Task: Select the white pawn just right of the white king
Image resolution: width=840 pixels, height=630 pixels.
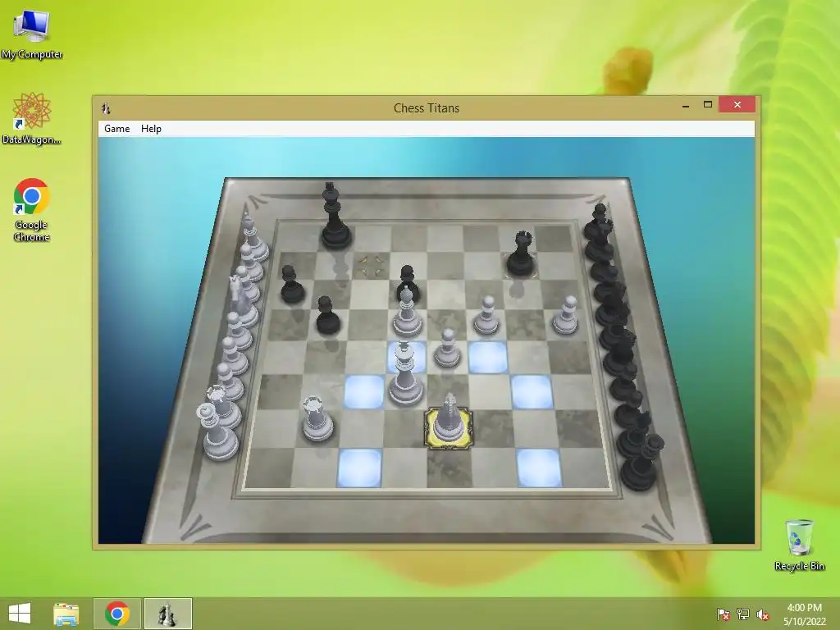Action: pos(447,348)
